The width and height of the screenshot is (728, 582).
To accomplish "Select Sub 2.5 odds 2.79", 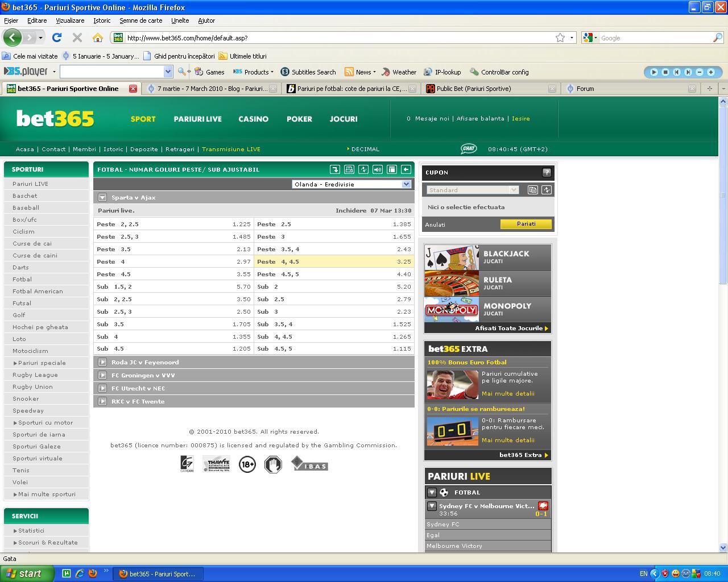I will (334, 299).
